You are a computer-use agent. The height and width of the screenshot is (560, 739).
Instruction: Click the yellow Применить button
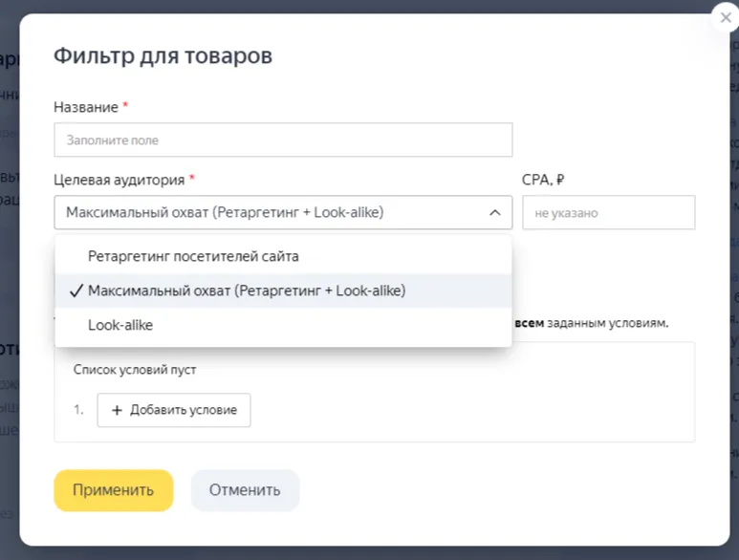pyautogui.click(x=114, y=490)
